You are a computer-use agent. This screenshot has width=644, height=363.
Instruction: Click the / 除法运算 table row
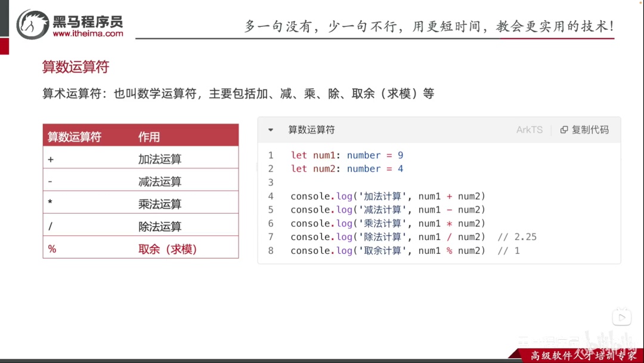point(141,226)
